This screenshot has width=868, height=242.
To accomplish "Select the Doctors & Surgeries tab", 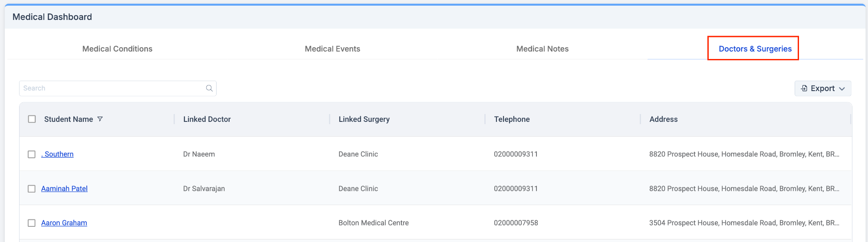I will (755, 49).
